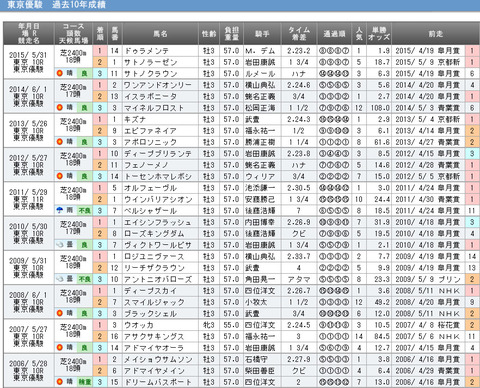Click horse name ベルシャザール

[150, 211]
